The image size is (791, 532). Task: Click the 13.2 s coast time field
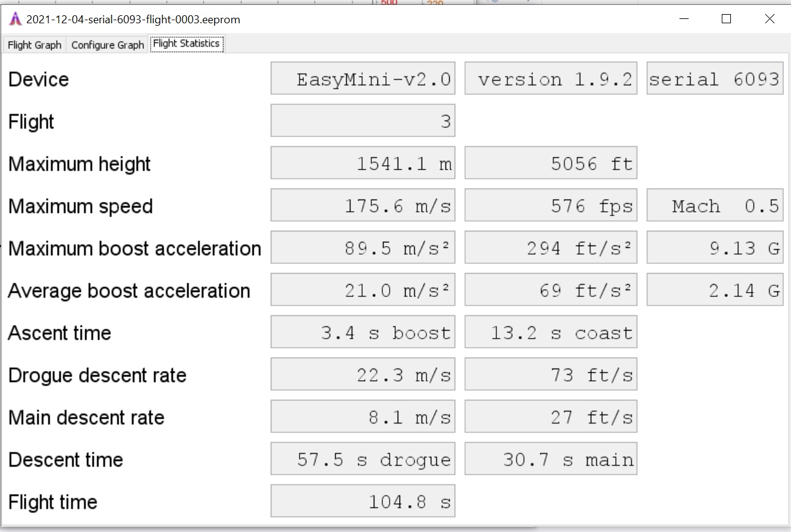point(551,332)
